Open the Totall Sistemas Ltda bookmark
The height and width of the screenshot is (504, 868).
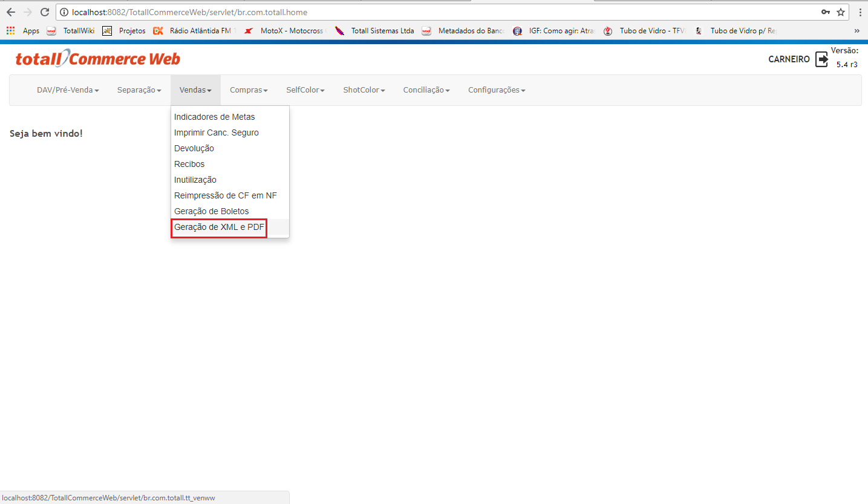(374, 31)
